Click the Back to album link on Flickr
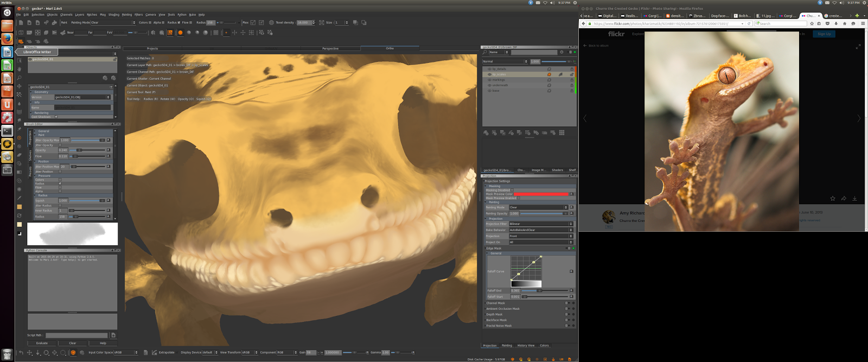 596,46
